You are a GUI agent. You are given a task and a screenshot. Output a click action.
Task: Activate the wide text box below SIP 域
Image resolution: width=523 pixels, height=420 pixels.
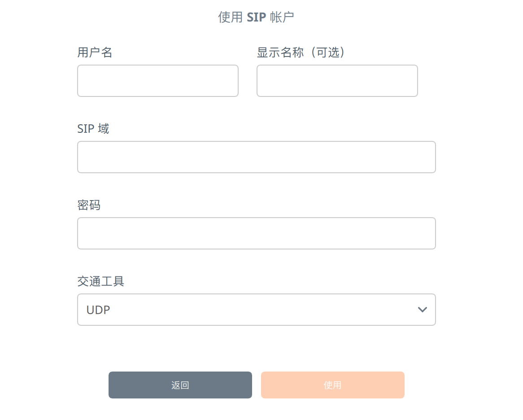[256, 157]
